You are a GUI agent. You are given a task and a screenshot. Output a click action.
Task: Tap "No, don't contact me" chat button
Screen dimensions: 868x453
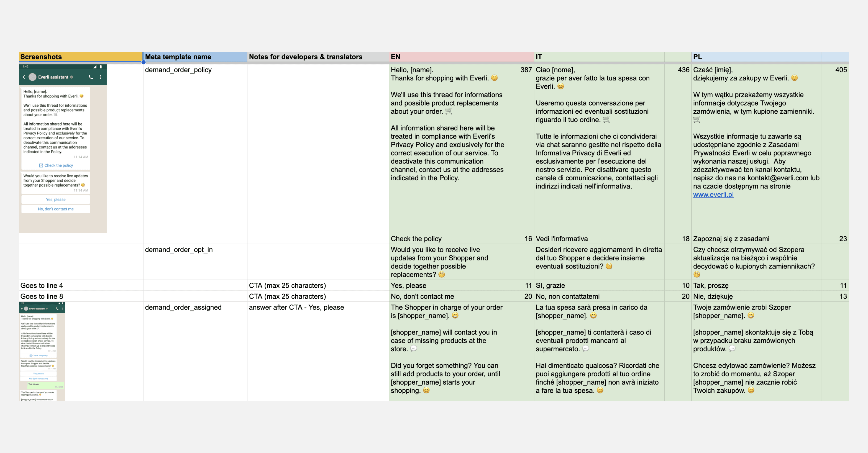coord(56,209)
